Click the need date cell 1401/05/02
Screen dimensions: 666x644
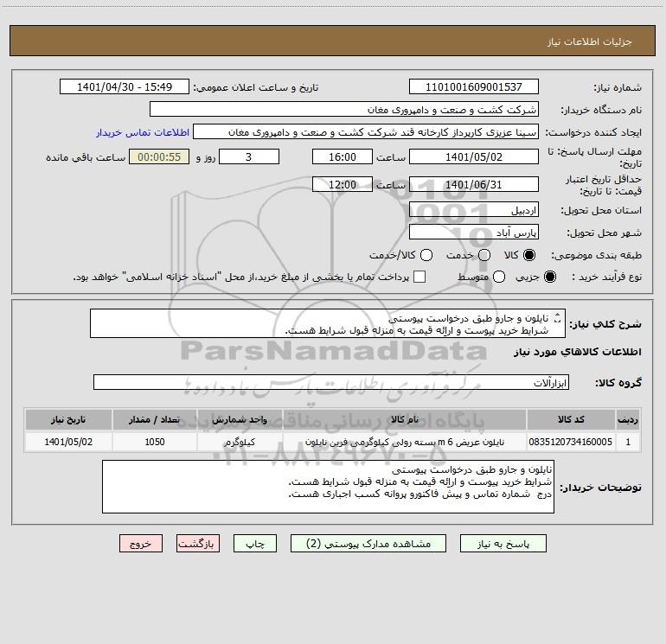pos(68,442)
